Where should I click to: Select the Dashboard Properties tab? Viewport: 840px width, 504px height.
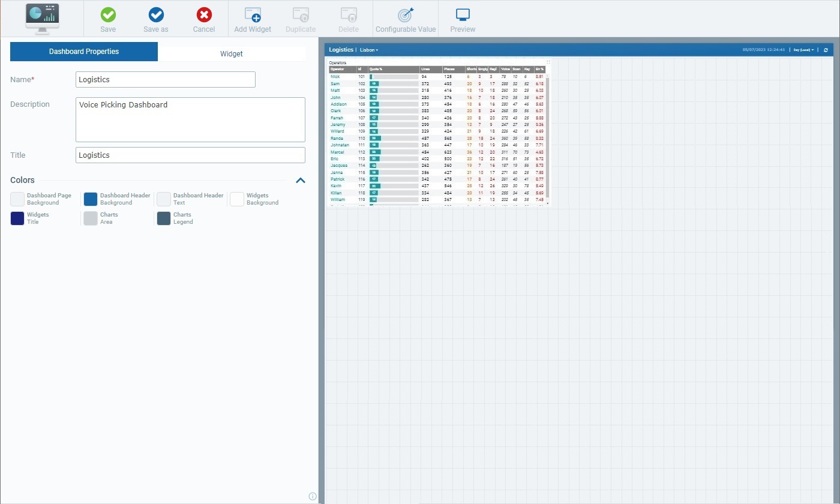(x=83, y=52)
